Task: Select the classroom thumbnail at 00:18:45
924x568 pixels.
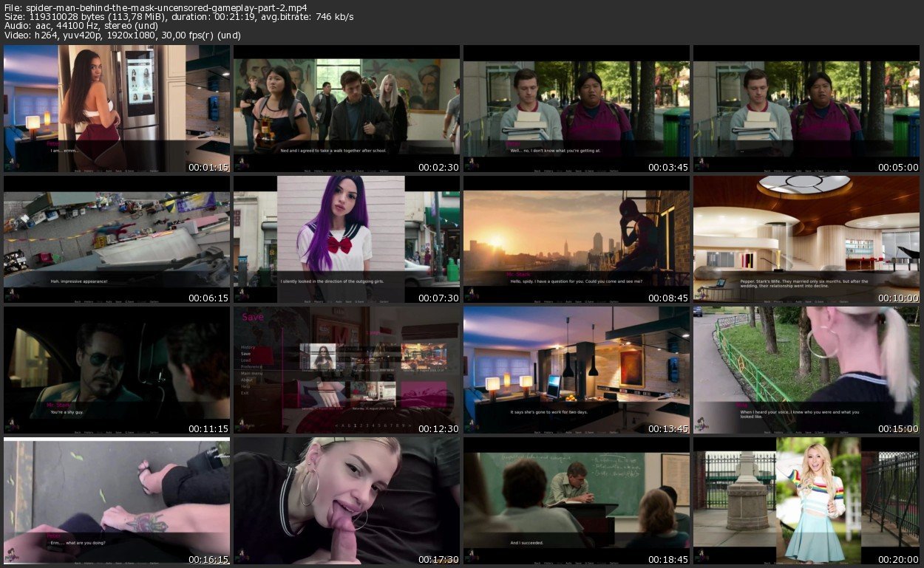Action: (x=576, y=500)
